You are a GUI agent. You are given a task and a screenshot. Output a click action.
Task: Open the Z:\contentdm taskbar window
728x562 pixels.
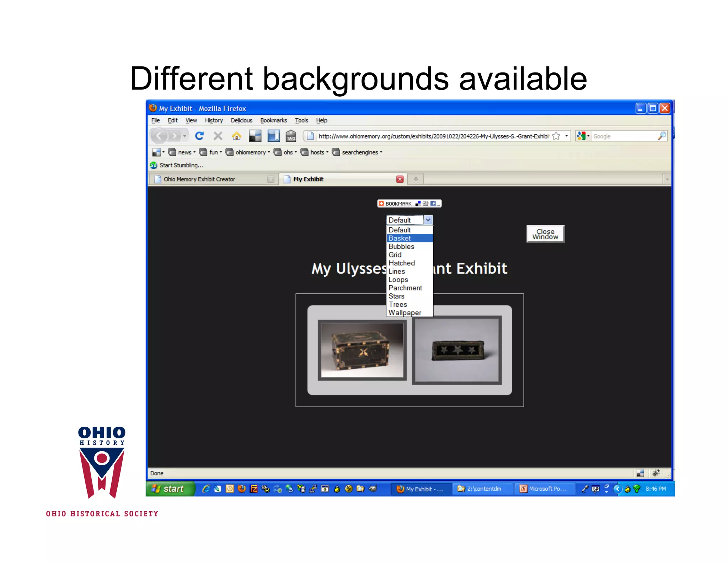click(x=483, y=489)
